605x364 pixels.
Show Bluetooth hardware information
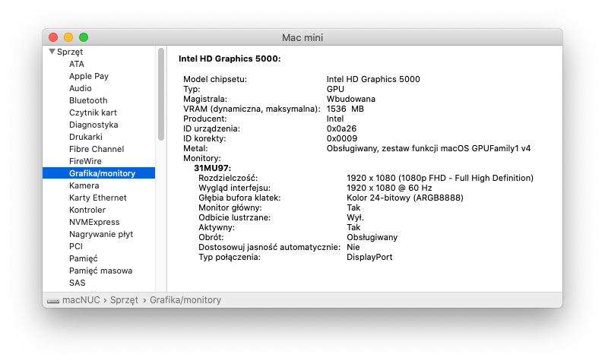pos(88,100)
